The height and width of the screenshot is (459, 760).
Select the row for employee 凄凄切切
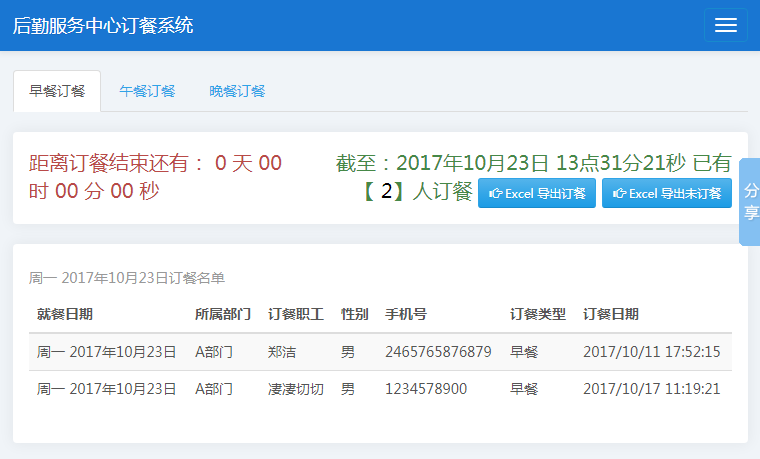coord(296,389)
